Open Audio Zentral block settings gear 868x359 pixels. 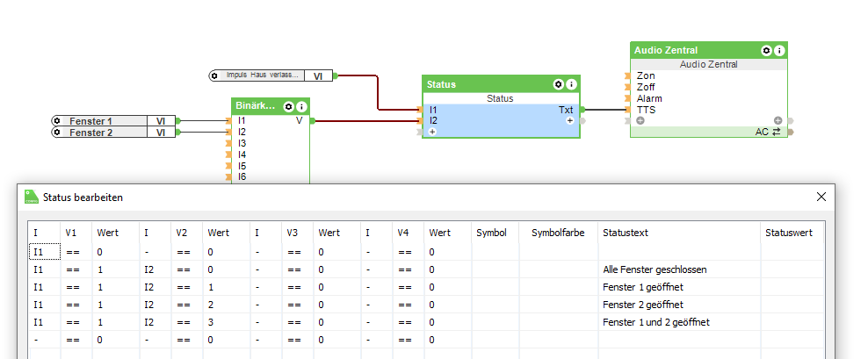point(766,51)
